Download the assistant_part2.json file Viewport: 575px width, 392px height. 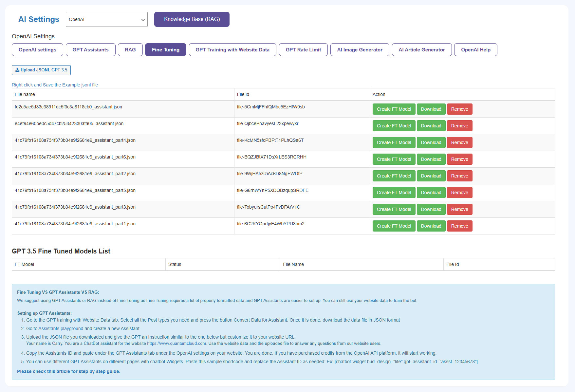click(x=431, y=176)
